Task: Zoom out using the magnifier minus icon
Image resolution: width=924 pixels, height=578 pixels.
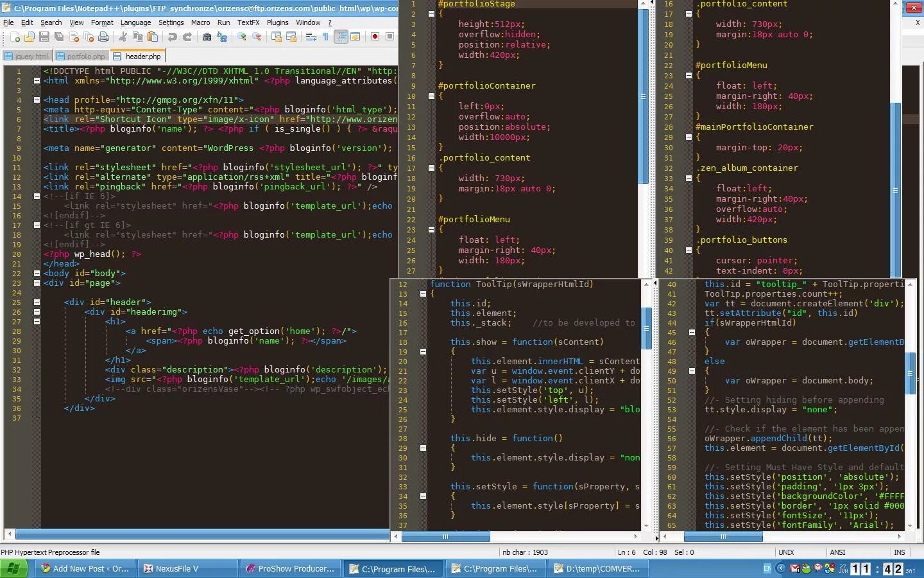Action: (x=257, y=37)
